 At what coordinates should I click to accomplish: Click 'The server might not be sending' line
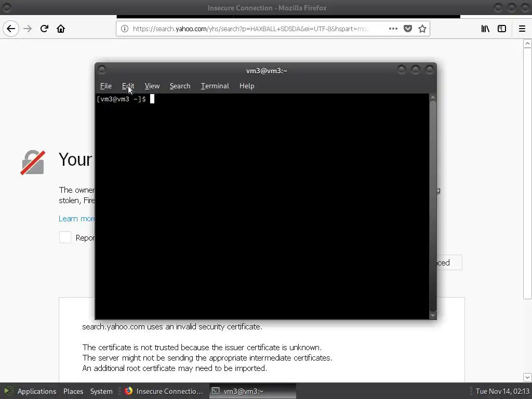pyautogui.click(x=207, y=357)
